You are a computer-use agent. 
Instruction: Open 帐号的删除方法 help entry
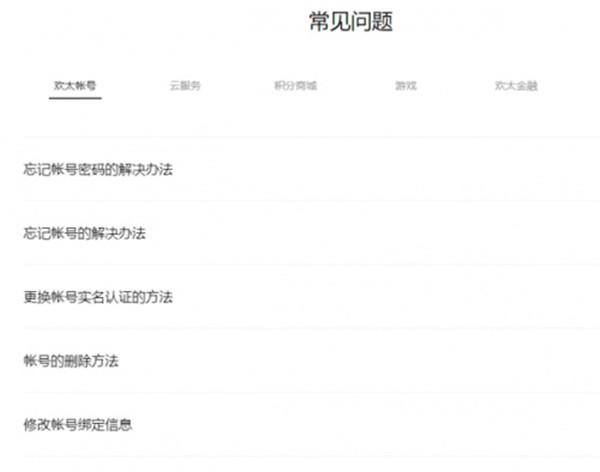click(x=70, y=361)
